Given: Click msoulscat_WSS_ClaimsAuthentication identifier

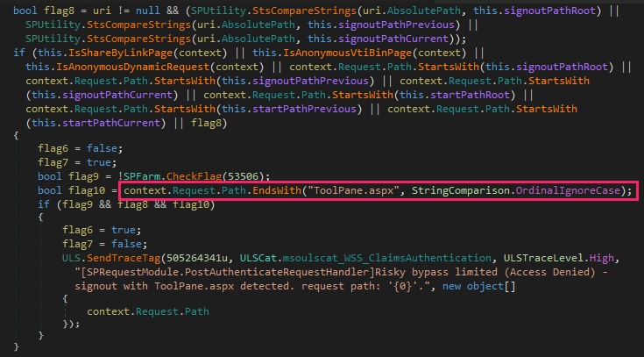Looking at the screenshot, I should (x=387, y=258).
